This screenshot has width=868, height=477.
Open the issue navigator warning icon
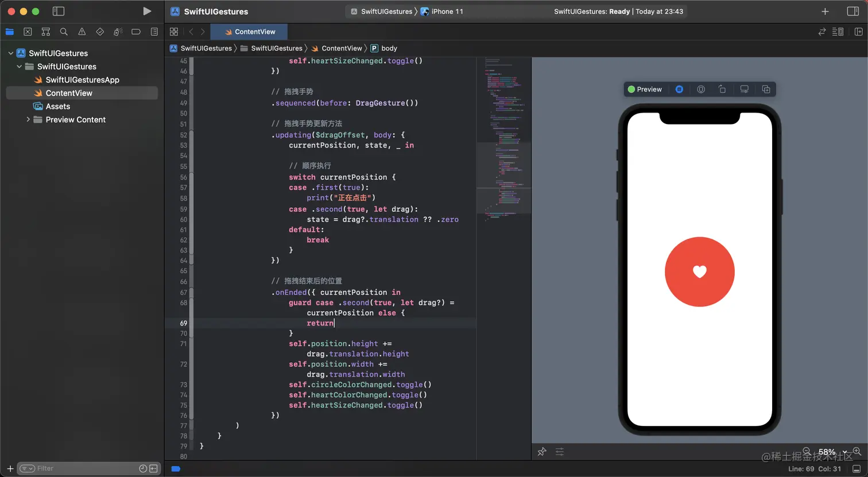coord(82,32)
